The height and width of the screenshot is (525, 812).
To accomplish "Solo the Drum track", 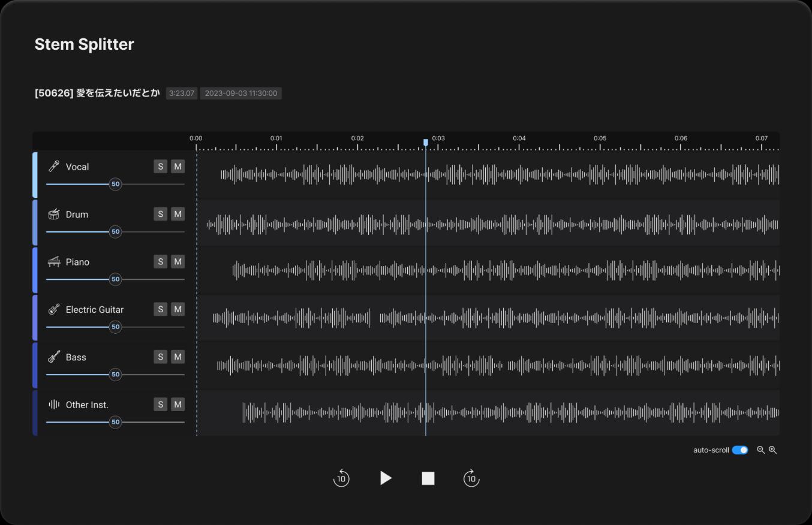I will click(x=160, y=214).
